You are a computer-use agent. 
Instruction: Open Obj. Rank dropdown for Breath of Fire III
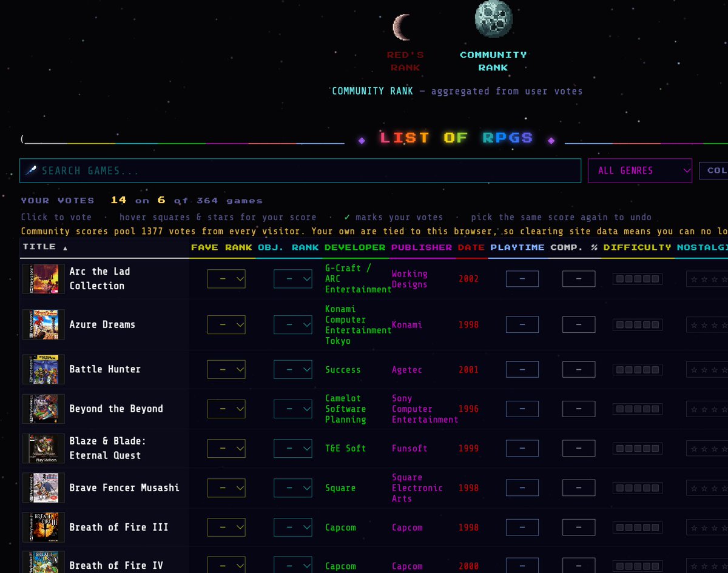(x=293, y=527)
